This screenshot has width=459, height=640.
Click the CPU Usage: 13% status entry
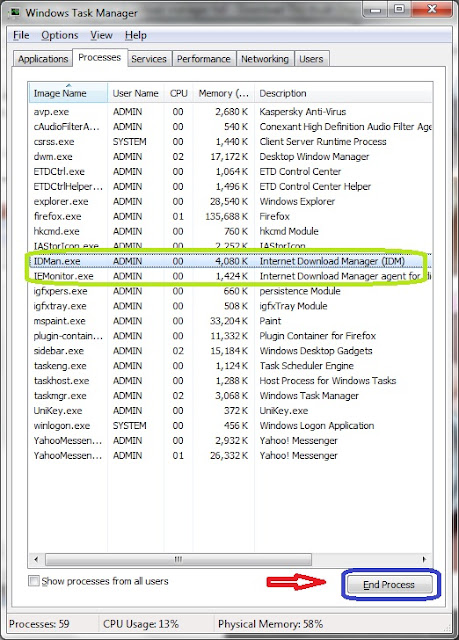tap(141, 624)
